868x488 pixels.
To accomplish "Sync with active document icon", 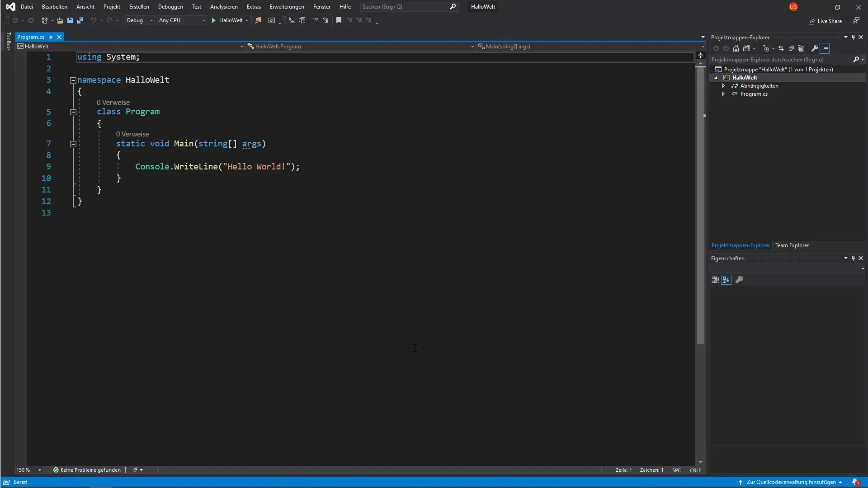I will pyautogui.click(x=781, y=48).
